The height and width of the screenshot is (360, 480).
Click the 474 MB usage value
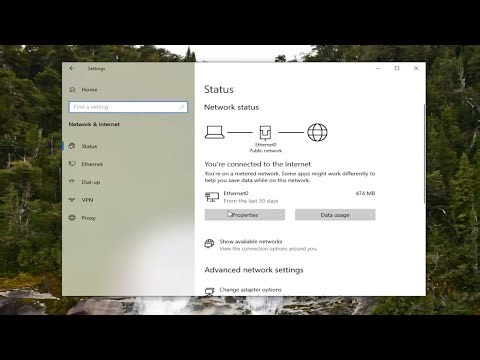(365, 193)
